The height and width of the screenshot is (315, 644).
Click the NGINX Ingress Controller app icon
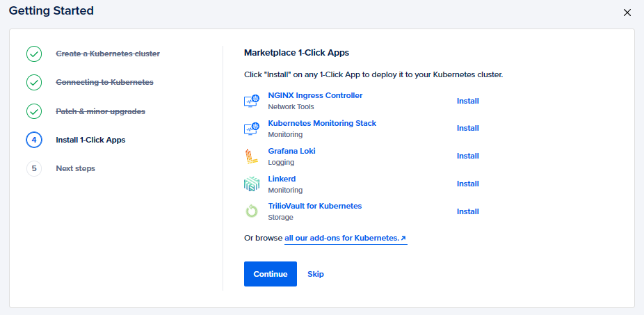[x=252, y=101]
